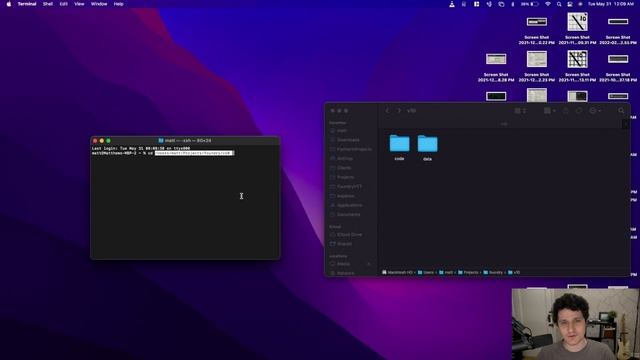
Task: Select FoundryVTT in Finder sidebar
Action: click(346, 187)
